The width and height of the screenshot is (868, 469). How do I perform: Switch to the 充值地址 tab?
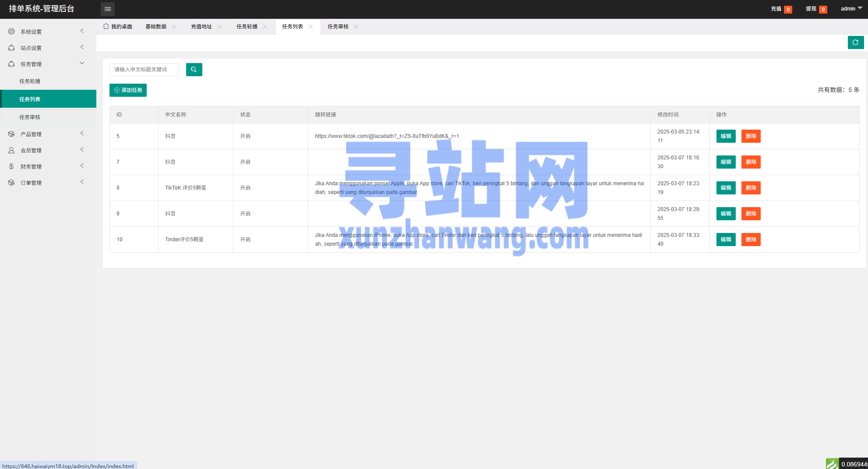tap(201, 27)
